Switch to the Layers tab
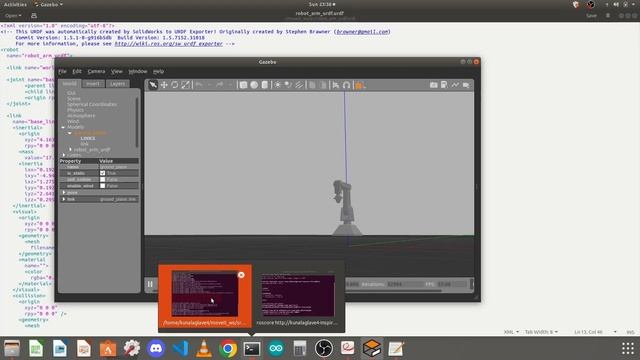 (x=118, y=84)
